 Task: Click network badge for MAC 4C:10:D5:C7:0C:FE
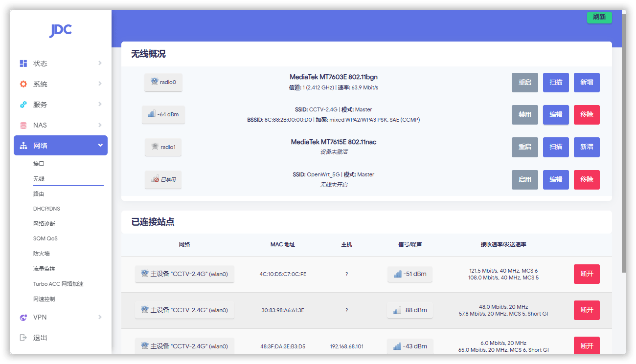pyautogui.click(x=184, y=274)
